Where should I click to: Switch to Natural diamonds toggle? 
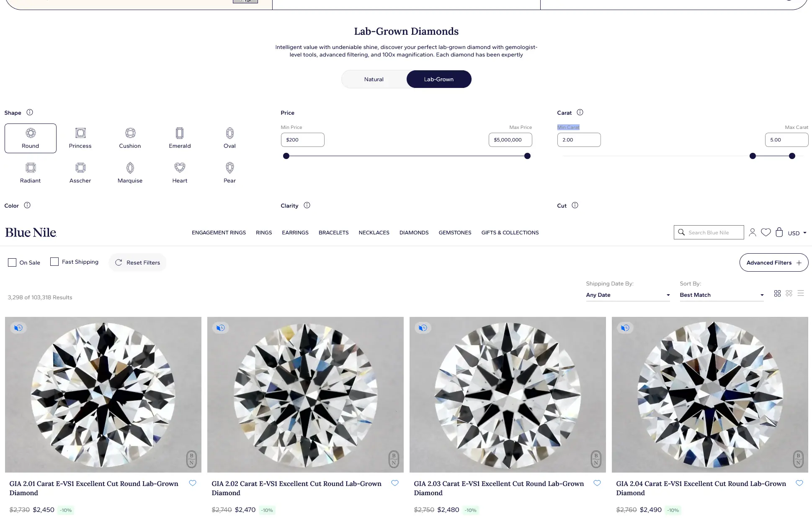pos(374,79)
